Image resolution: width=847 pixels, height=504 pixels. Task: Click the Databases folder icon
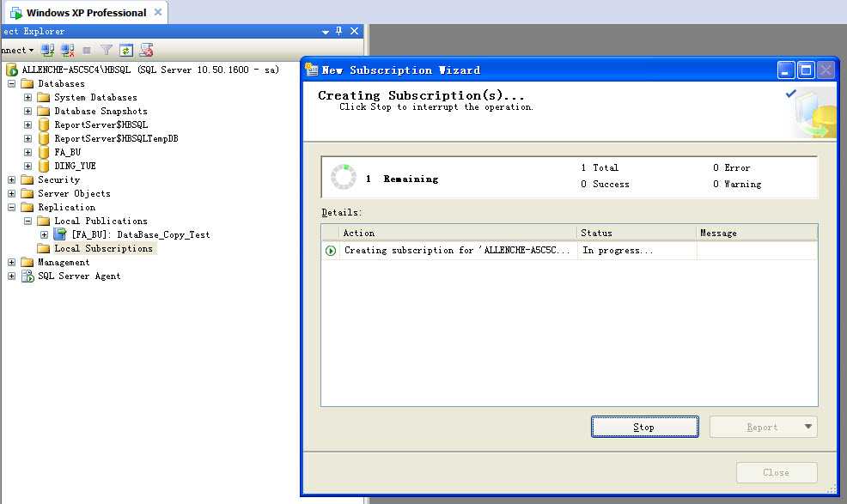(27, 84)
